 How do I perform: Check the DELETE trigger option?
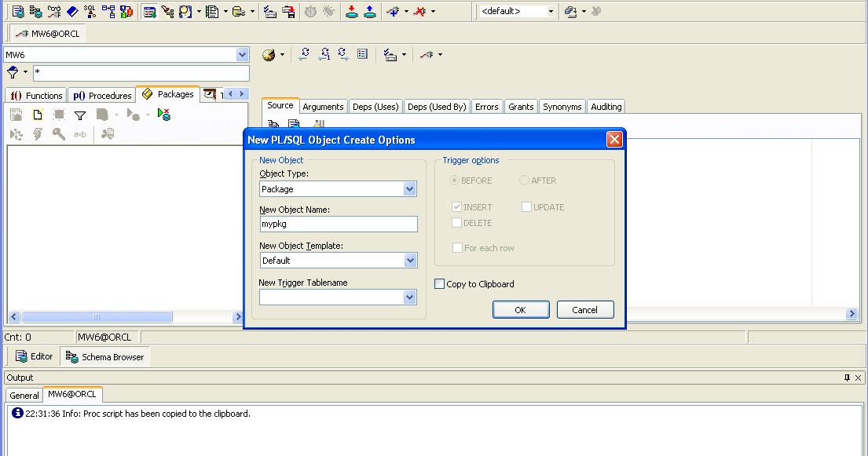pyautogui.click(x=456, y=222)
